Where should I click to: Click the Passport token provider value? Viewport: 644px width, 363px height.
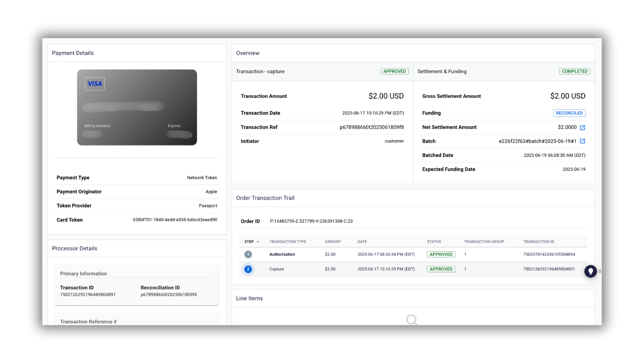click(208, 206)
